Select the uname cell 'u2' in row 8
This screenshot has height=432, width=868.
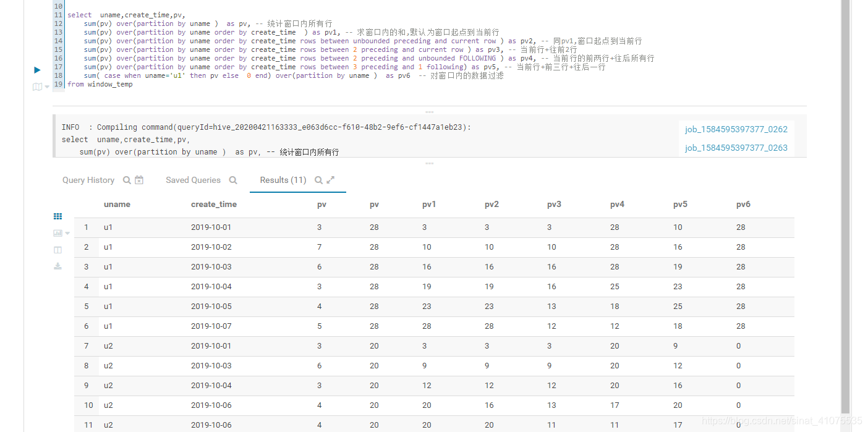tap(108, 365)
